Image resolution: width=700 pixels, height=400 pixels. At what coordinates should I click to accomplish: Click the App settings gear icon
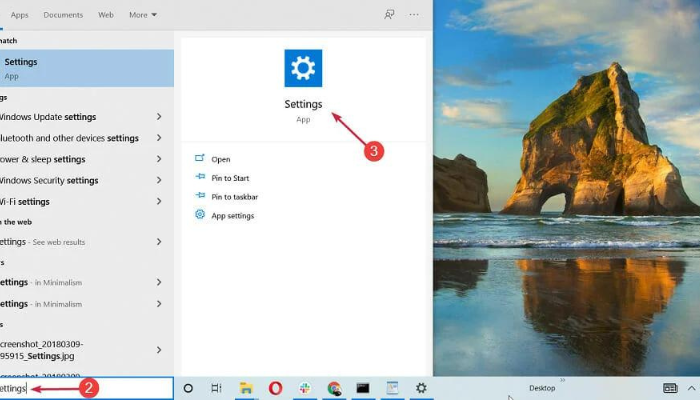point(200,214)
